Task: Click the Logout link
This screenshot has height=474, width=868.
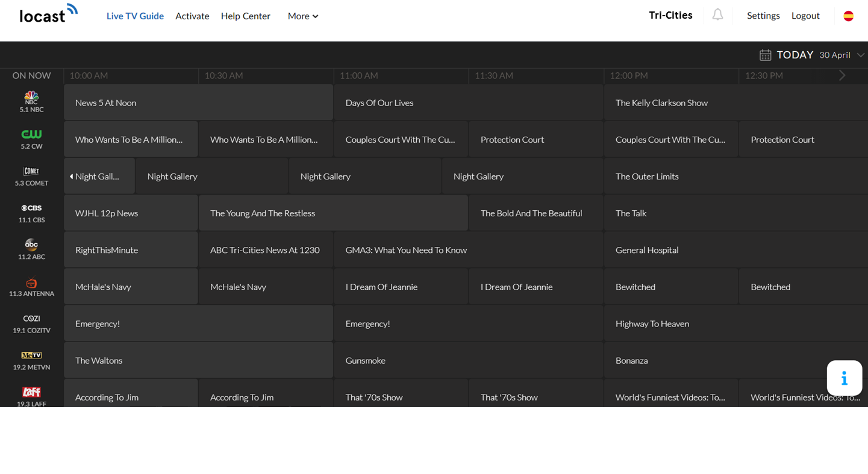Action: click(x=805, y=16)
